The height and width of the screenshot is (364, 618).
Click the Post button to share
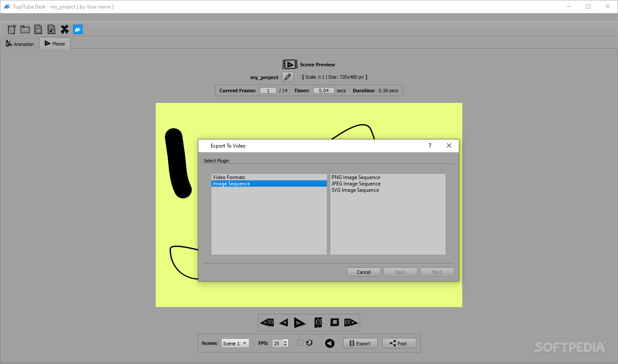tap(399, 343)
